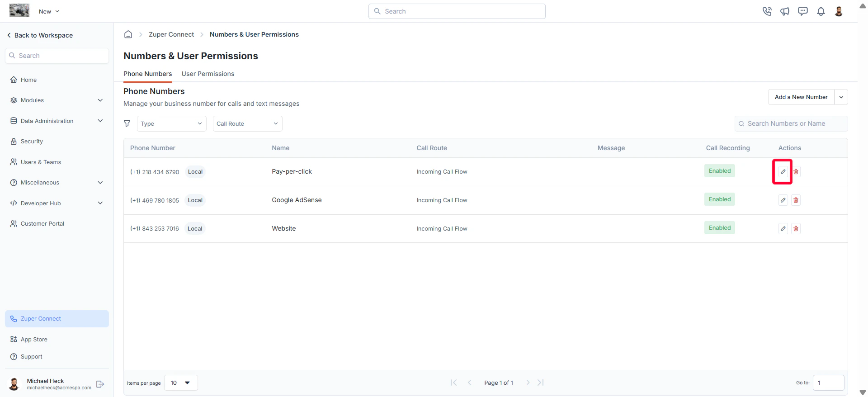
Task: Open the announcements megaphone icon
Action: pos(785,11)
